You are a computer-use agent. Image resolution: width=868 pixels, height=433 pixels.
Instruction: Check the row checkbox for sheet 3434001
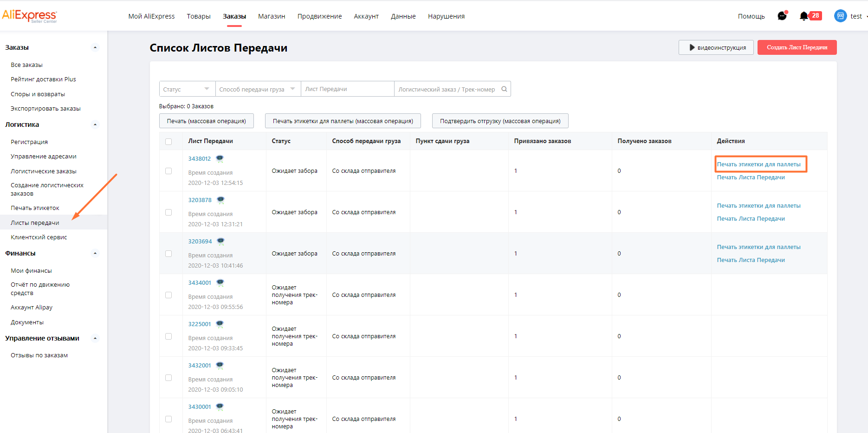pos(168,295)
